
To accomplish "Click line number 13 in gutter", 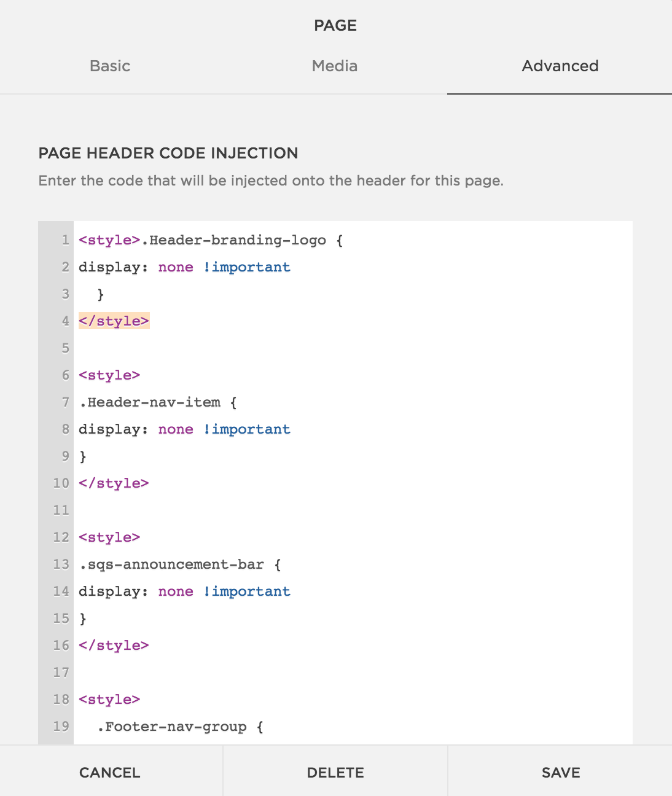I will [x=61, y=564].
